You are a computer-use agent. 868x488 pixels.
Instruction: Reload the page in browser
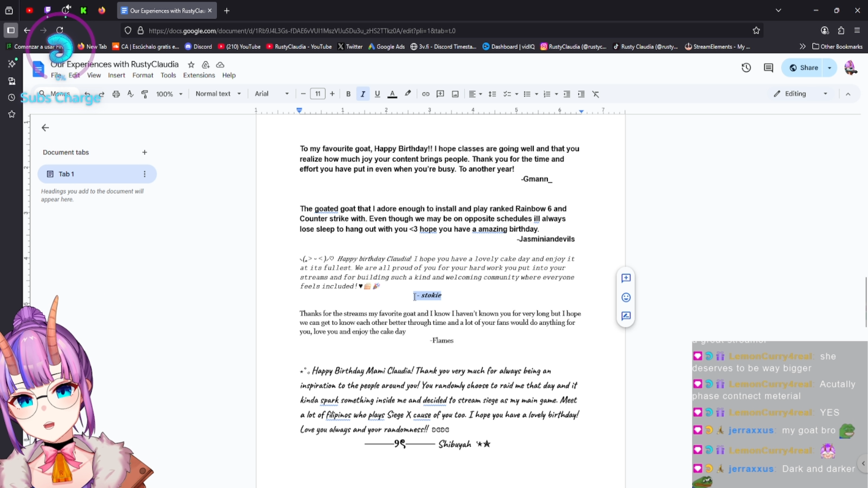pos(60,30)
